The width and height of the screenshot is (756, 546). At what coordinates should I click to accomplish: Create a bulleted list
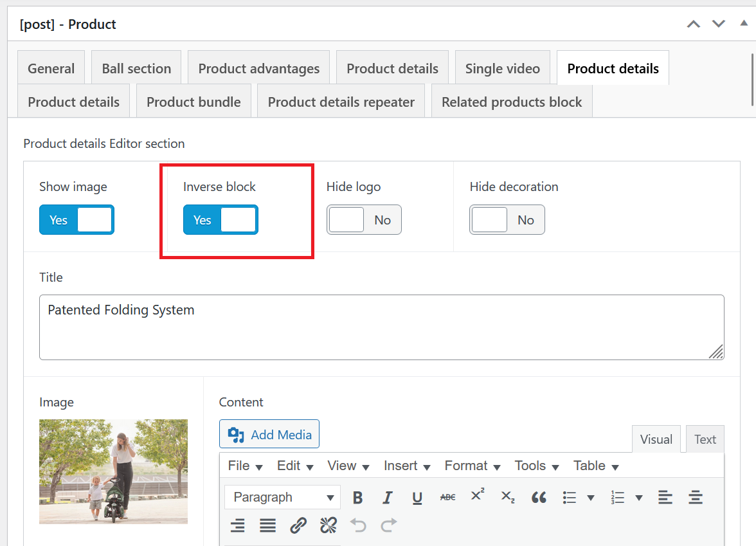pyautogui.click(x=570, y=497)
